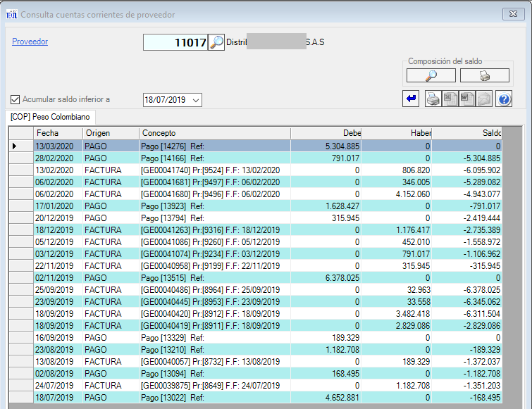Image resolution: width=532 pixels, height=409 pixels.
Task: Select invoice row GE00041740
Action: (211, 170)
